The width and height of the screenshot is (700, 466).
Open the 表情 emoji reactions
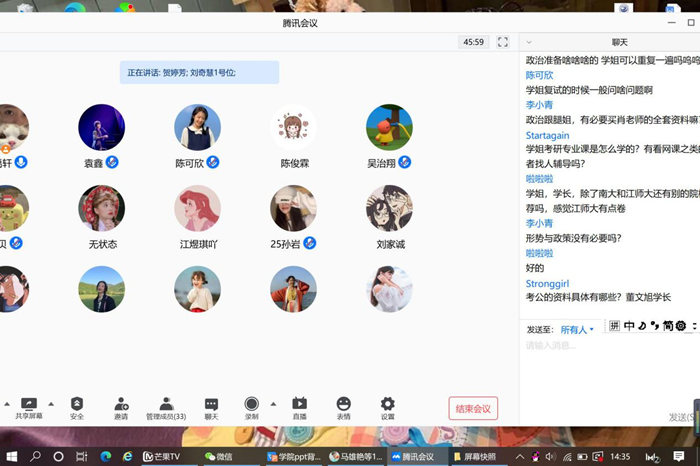[x=343, y=408]
